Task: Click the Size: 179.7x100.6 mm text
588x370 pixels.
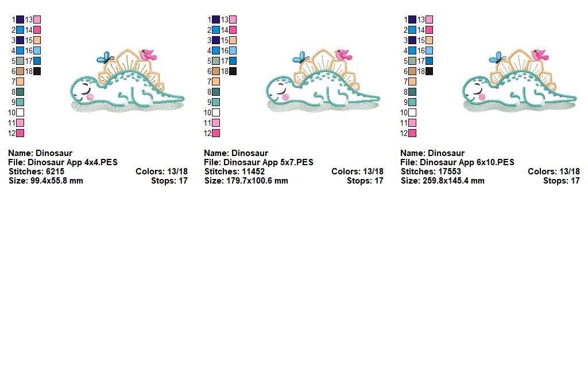Action: tap(246, 181)
